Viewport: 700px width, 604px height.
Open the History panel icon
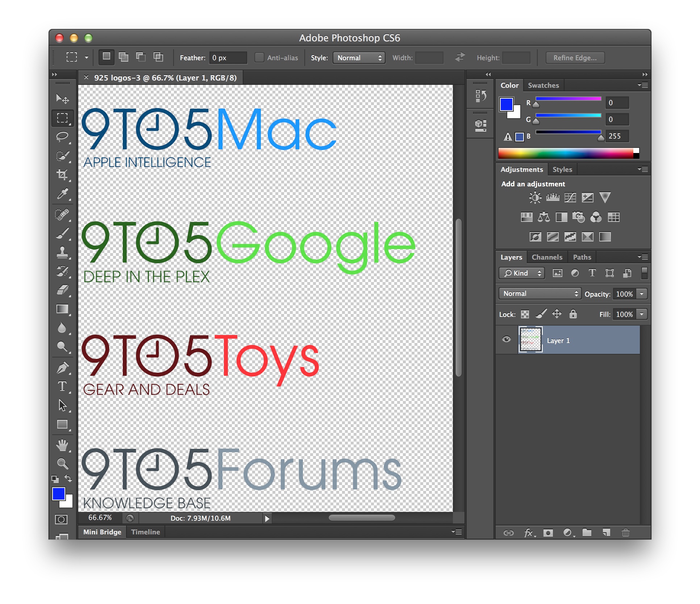481,96
